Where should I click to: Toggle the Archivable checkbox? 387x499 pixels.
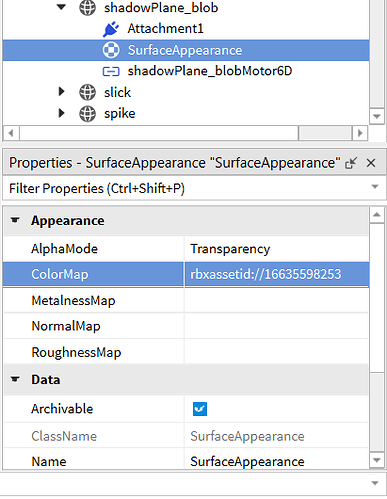(200, 409)
